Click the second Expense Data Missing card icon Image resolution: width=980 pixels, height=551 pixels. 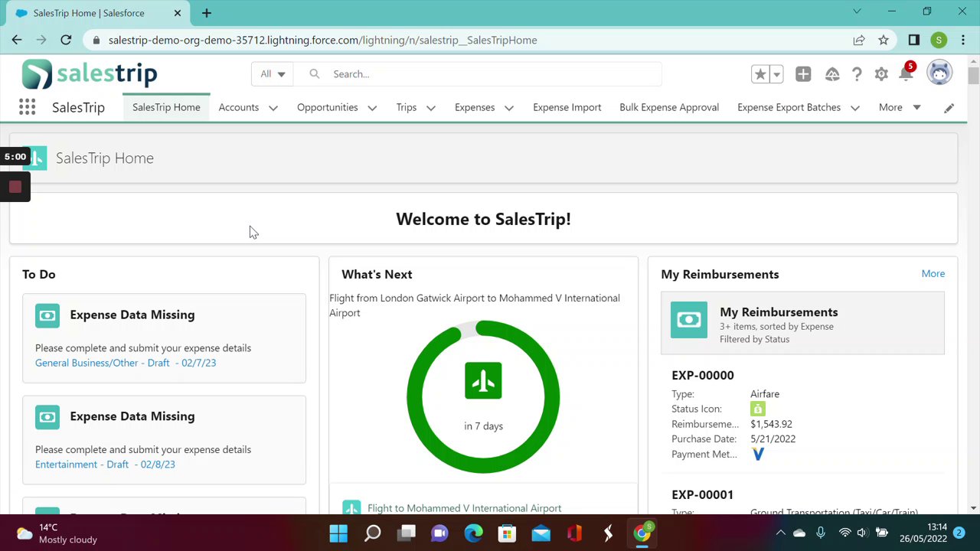(47, 417)
